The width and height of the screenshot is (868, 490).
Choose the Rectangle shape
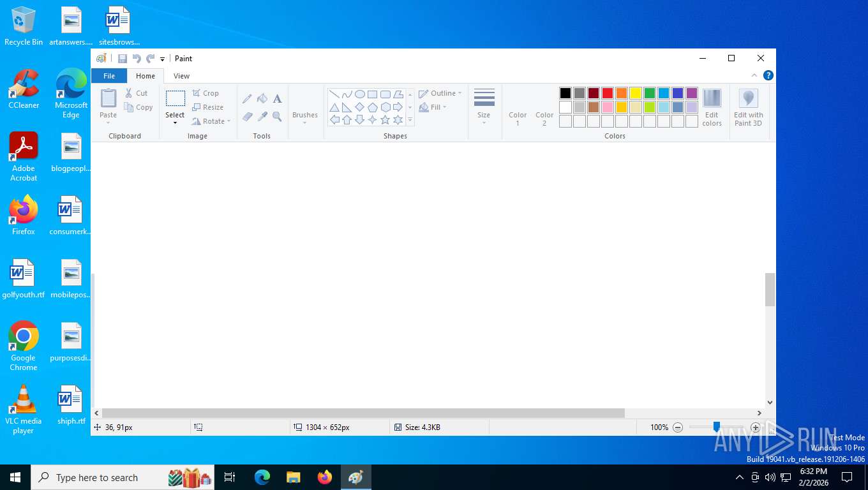pyautogui.click(x=372, y=94)
